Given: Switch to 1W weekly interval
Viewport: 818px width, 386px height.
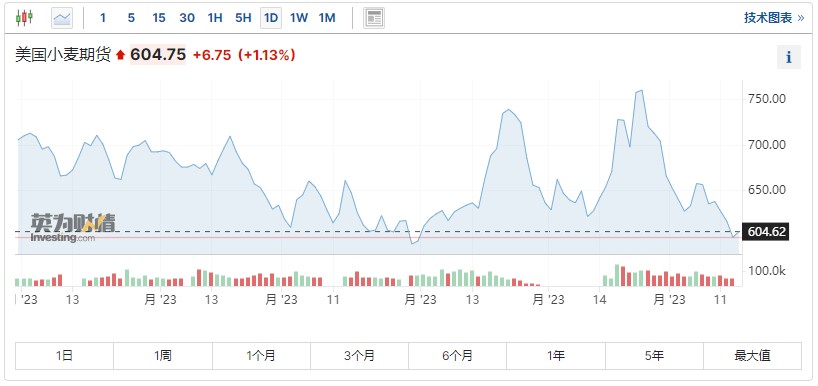Looking at the screenshot, I should [299, 18].
